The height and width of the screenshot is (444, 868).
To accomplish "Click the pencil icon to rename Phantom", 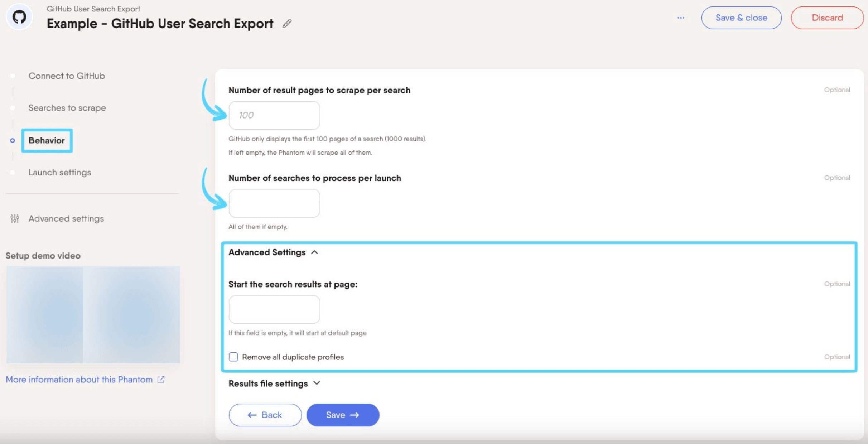I will coord(287,24).
